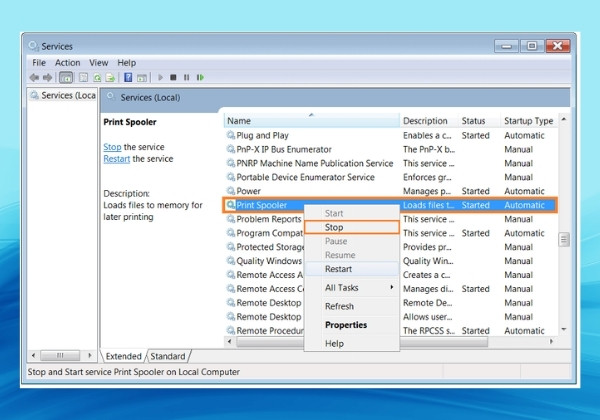
Task: Minimize the Services window
Action: click(x=506, y=46)
